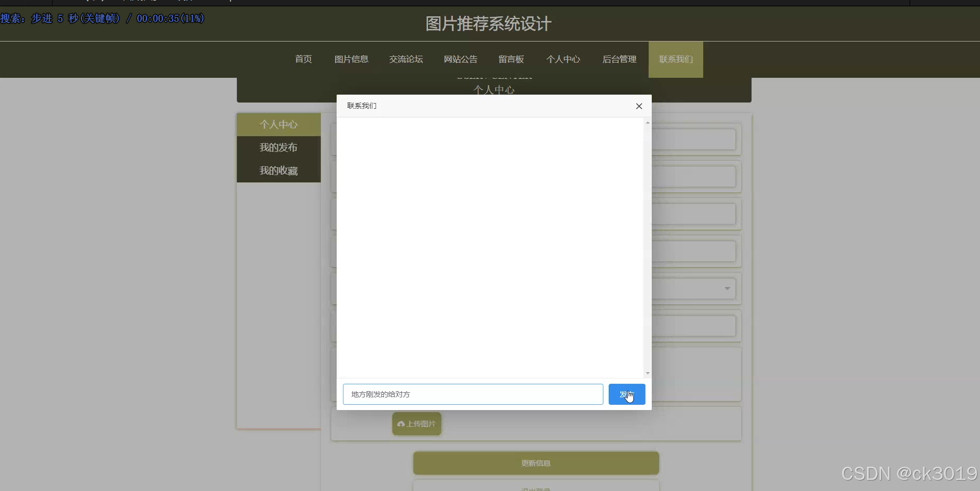Open 后台管理 administration
The height and width of the screenshot is (491, 980).
(619, 59)
